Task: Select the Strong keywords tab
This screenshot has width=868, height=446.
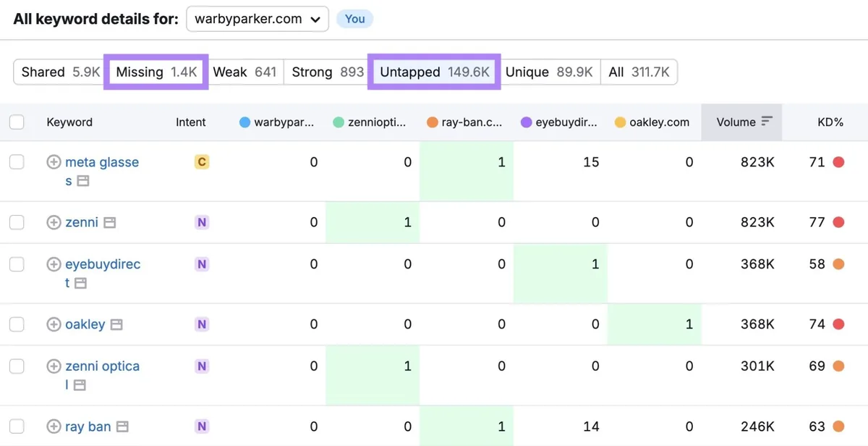Action: point(328,72)
